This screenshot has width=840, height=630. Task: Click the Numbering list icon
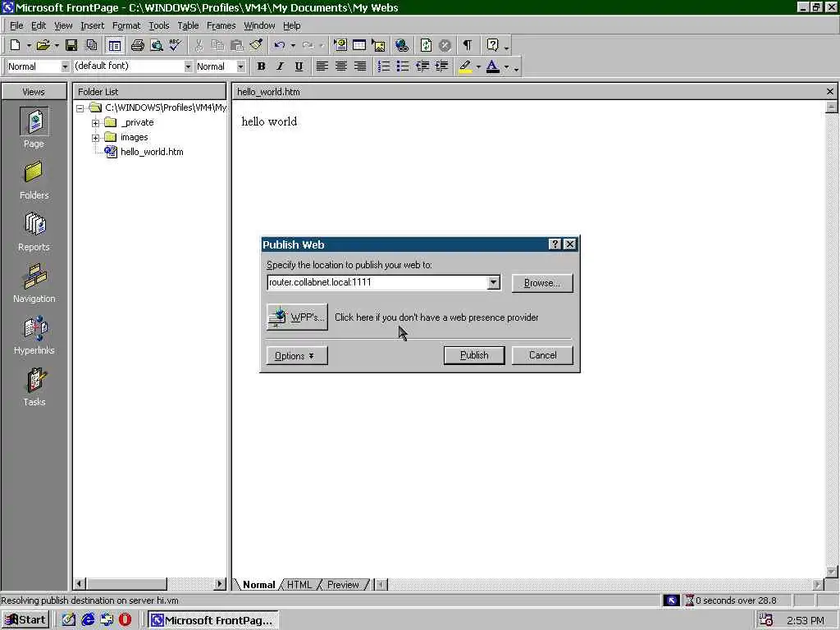[384, 66]
